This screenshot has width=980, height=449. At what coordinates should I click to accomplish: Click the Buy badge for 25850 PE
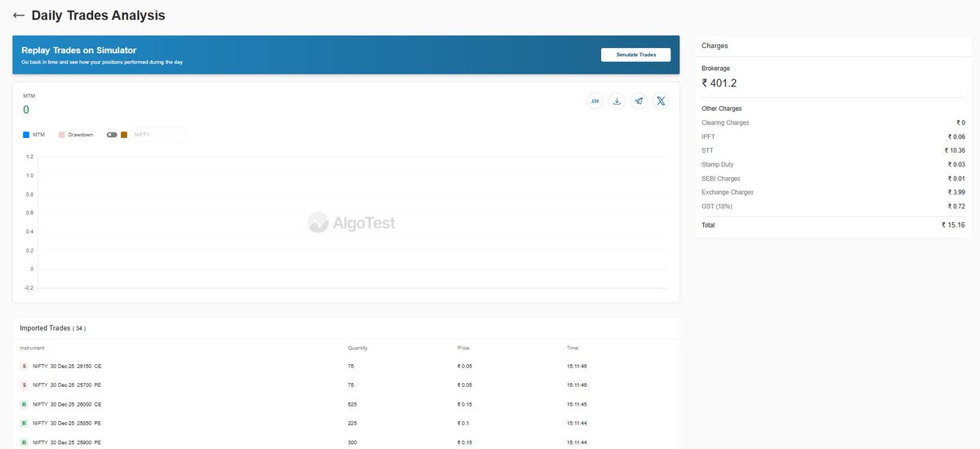click(24, 423)
